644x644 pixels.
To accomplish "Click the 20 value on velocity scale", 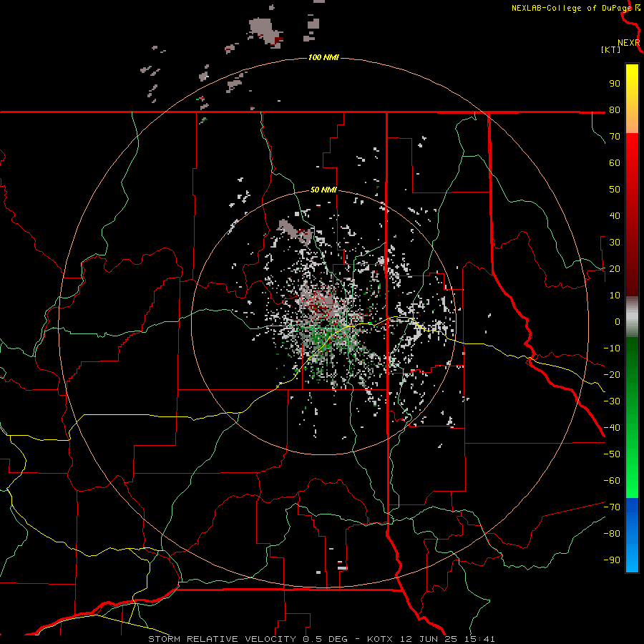I will [615, 268].
